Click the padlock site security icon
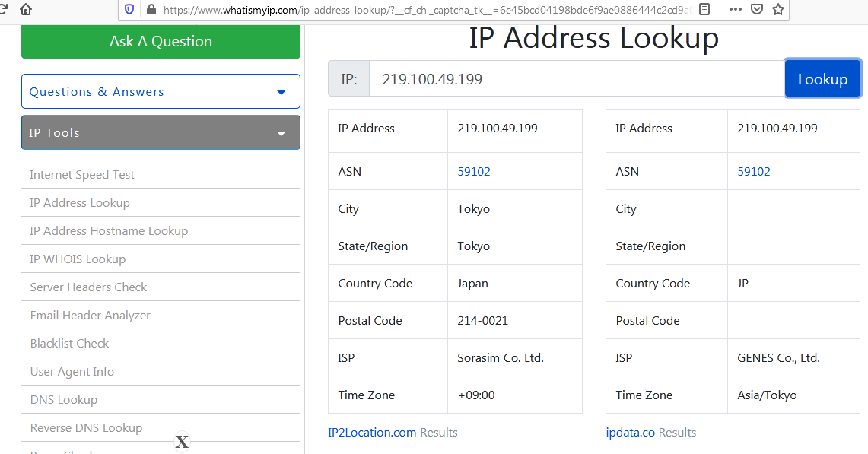 click(x=151, y=10)
